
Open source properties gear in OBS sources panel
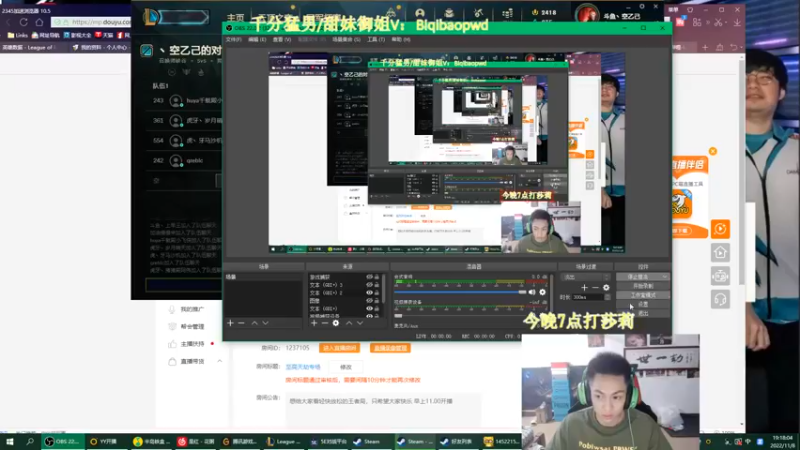click(336, 323)
